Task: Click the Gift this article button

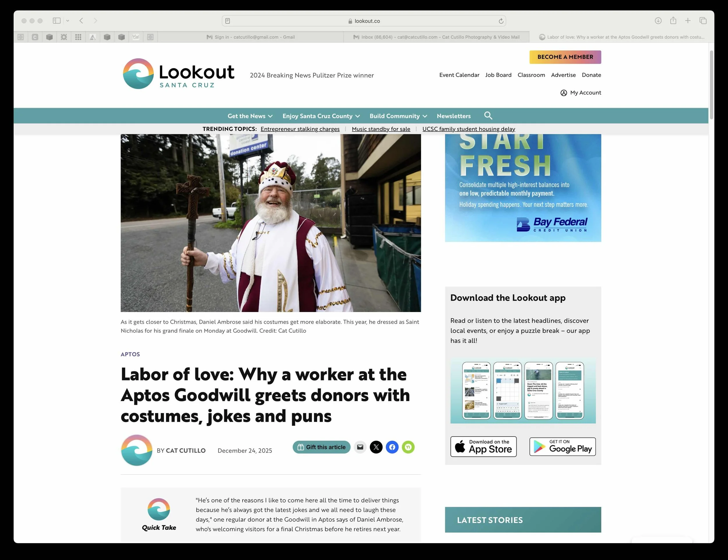Action: 321,447
